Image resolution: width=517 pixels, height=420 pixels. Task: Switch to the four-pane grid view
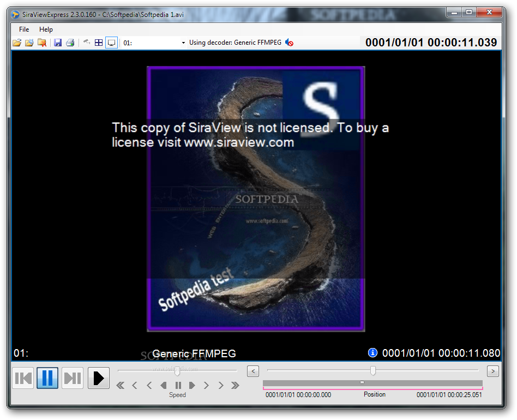(99, 43)
